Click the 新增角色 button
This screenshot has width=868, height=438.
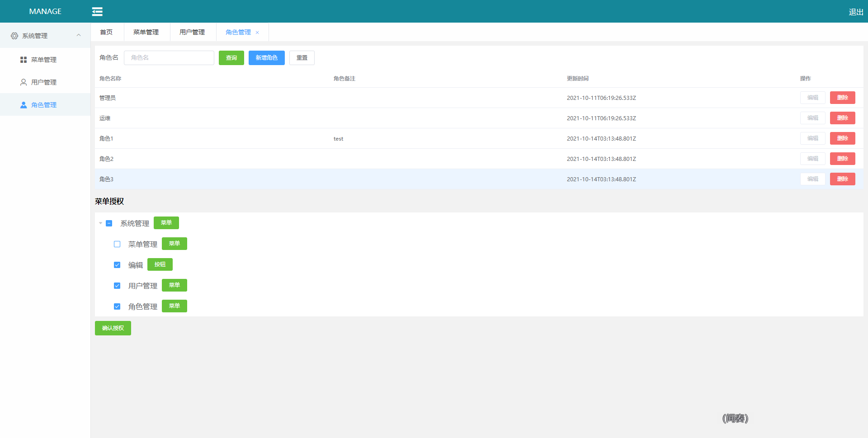click(267, 58)
